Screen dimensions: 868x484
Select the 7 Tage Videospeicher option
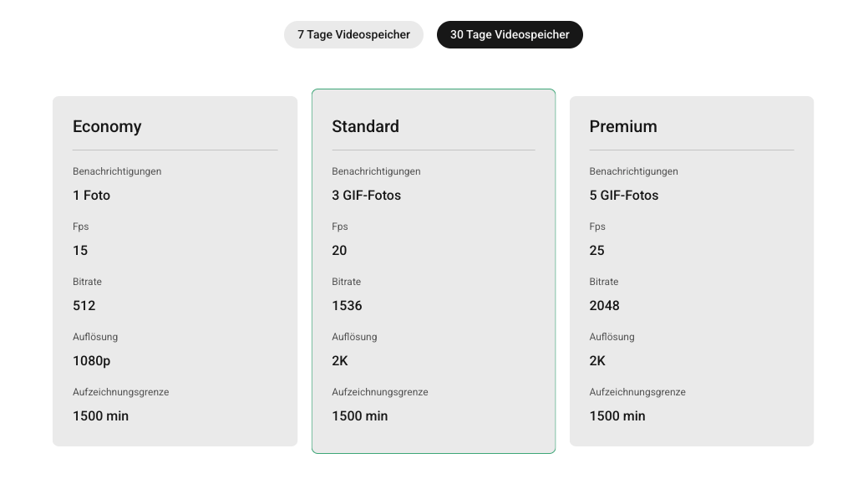(x=353, y=35)
